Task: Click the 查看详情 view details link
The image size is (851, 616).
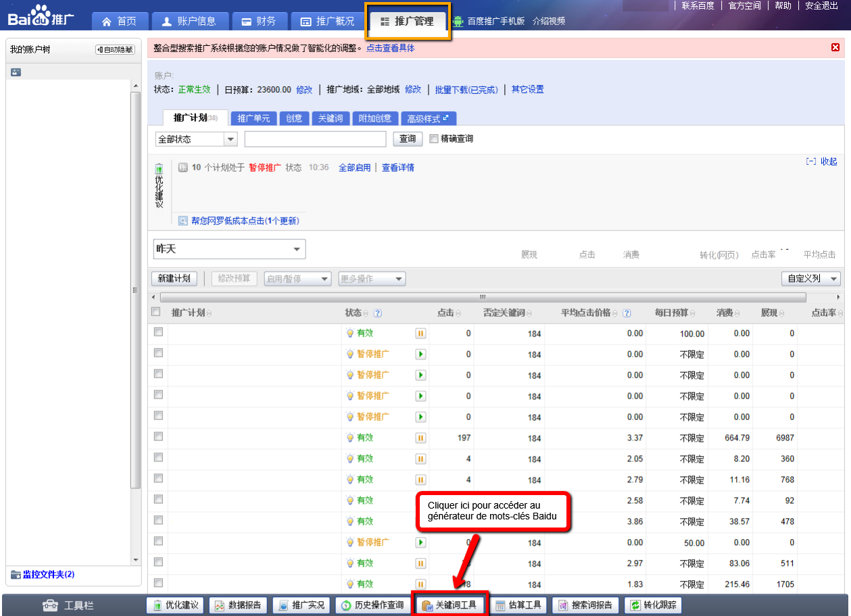Action: pyautogui.click(x=397, y=168)
